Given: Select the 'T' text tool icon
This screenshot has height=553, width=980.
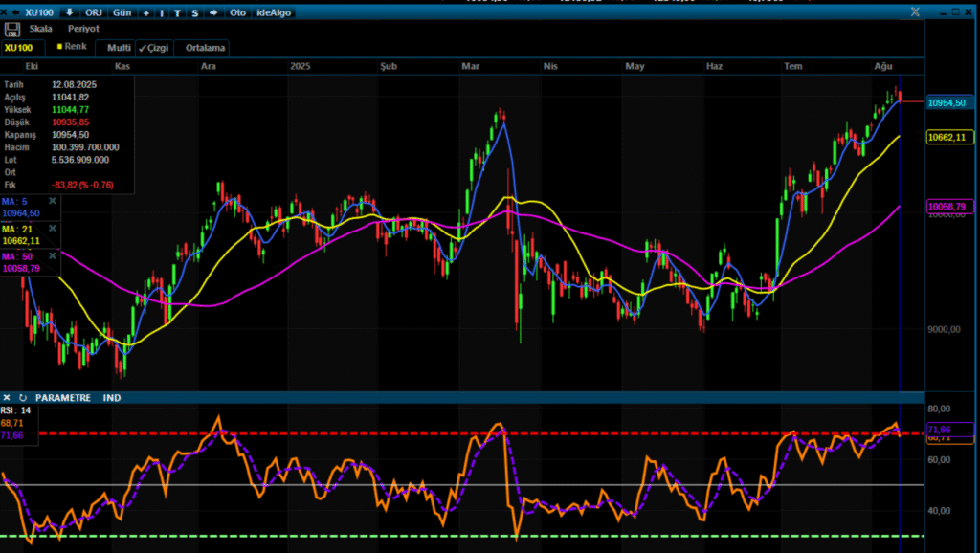Looking at the screenshot, I should click(177, 12).
